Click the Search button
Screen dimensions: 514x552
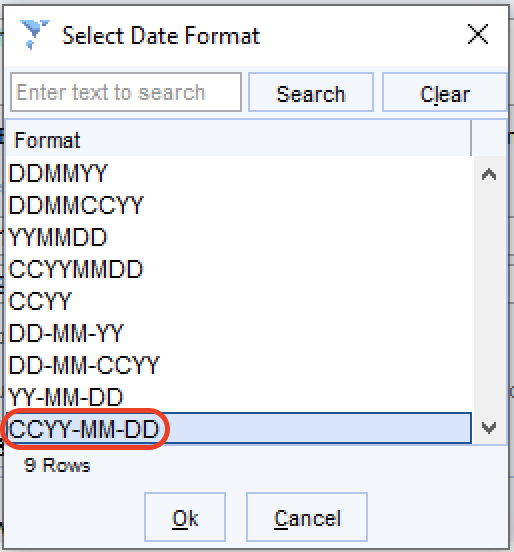tap(311, 92)
